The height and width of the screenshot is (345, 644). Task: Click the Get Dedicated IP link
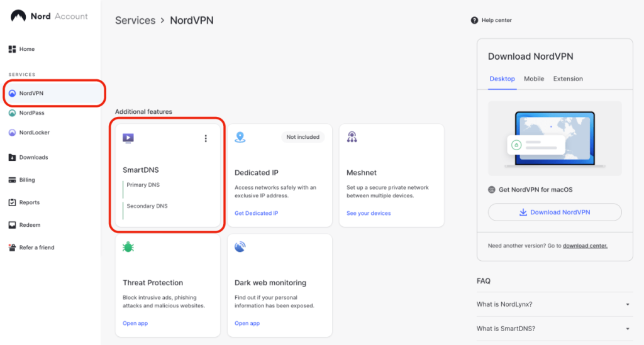coord(257,213)
